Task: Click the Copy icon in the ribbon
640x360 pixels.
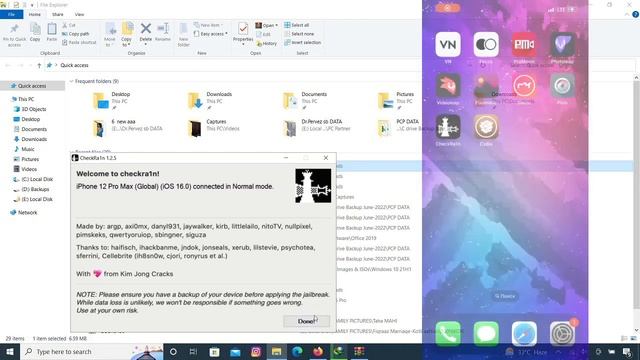Action: tap(35, 32)
